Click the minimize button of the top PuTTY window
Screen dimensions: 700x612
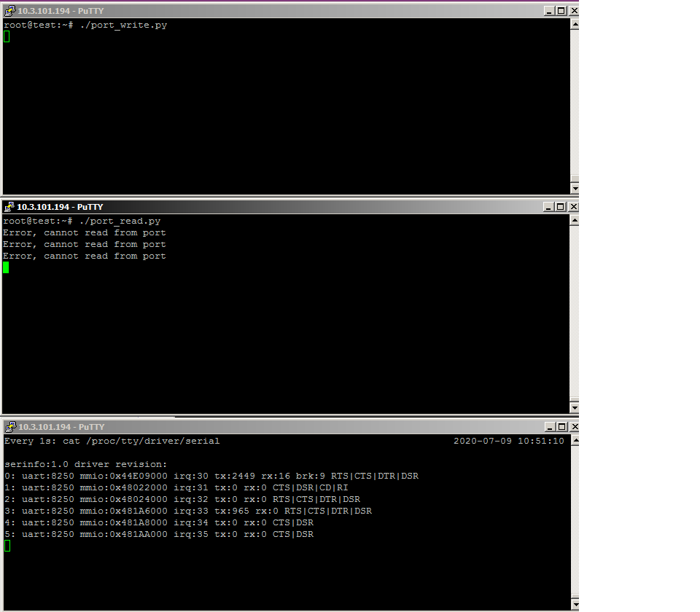(x=550, y=10)
